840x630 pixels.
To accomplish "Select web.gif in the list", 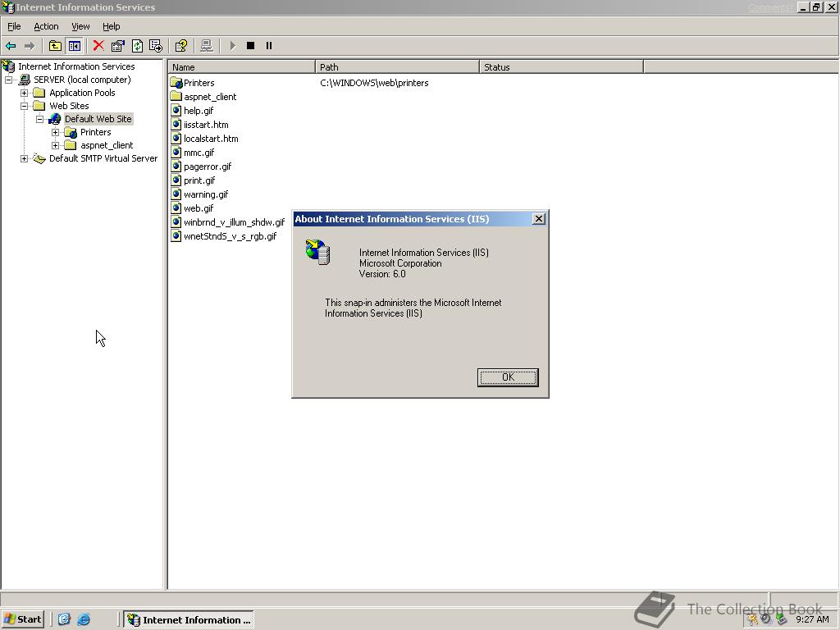I will click(199, 208).
